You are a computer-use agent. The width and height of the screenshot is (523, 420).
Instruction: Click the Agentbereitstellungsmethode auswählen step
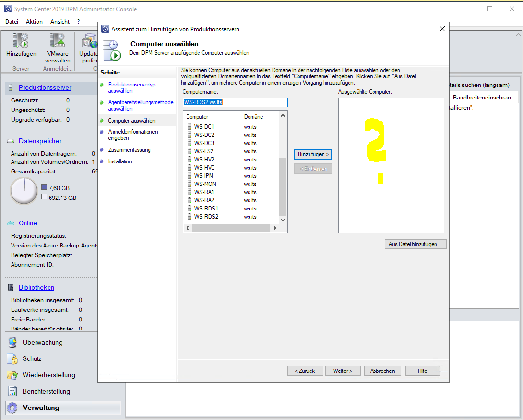(140, 105)
